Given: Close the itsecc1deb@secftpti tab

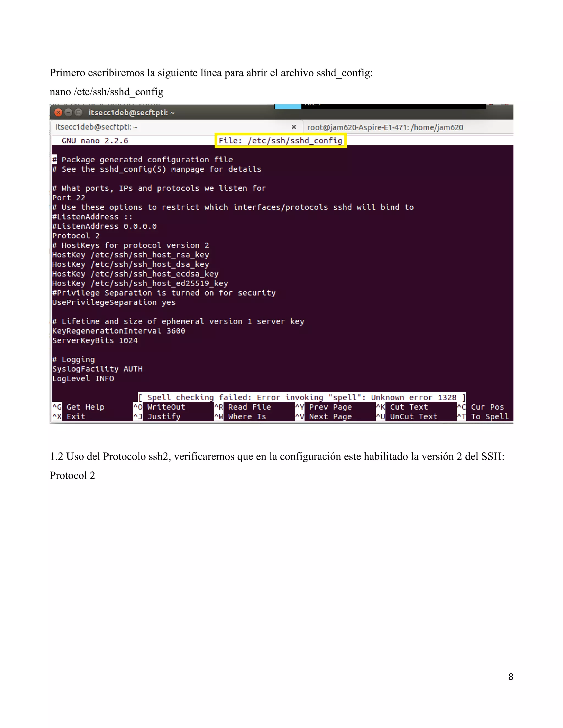Looking at the screenshot, I should tap(294, 127).
